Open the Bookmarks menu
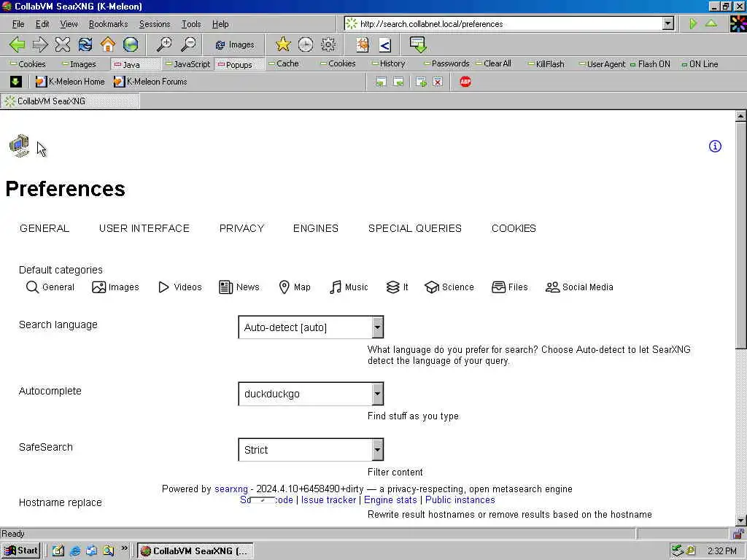This screenshot has width=747, height=560. pos(108,24)
